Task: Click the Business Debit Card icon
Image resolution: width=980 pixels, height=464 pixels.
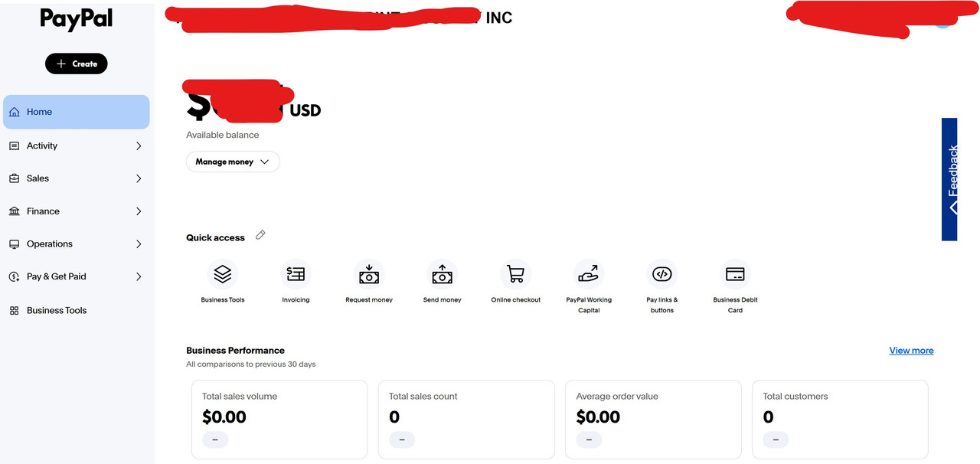Action: (735, 274)
